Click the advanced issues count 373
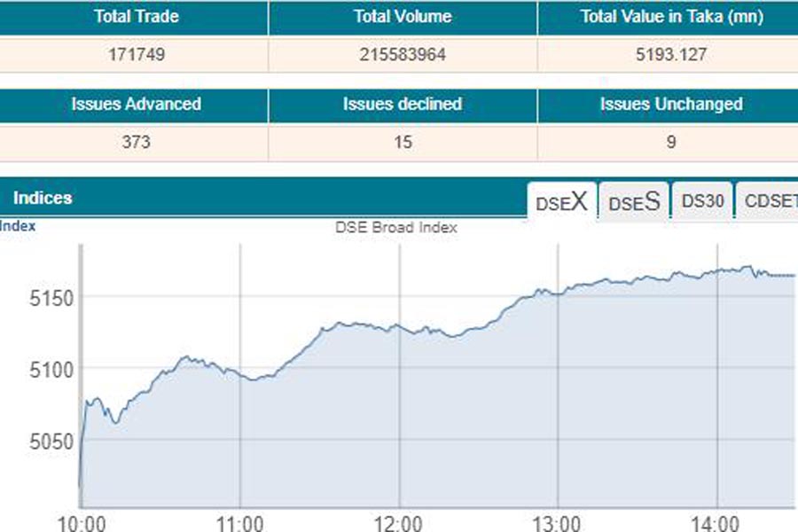This screenshot has height=532, width=798. (136, 142)
